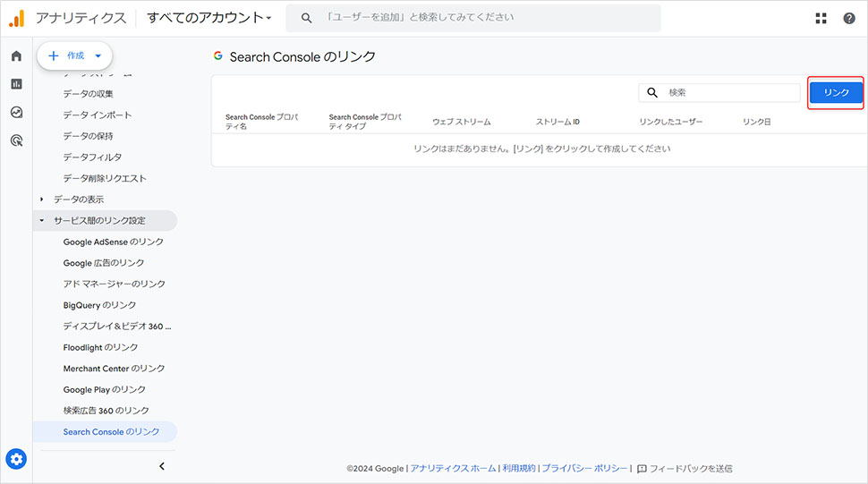868x484 pixels.
Task: Open the すべてのアカウント account selector
Action: [208, 18]
